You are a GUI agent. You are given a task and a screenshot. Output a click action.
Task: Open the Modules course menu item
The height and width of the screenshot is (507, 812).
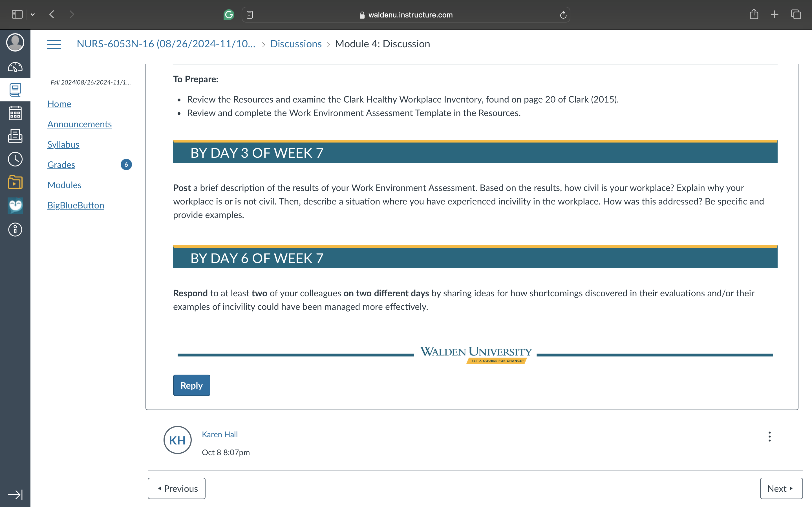(x=64, y=185)
